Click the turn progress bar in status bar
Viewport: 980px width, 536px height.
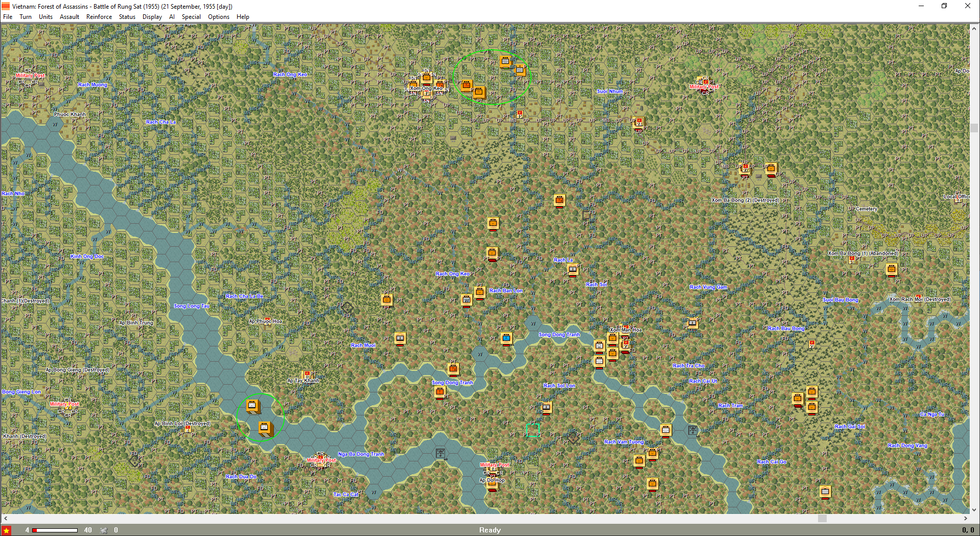55,530
